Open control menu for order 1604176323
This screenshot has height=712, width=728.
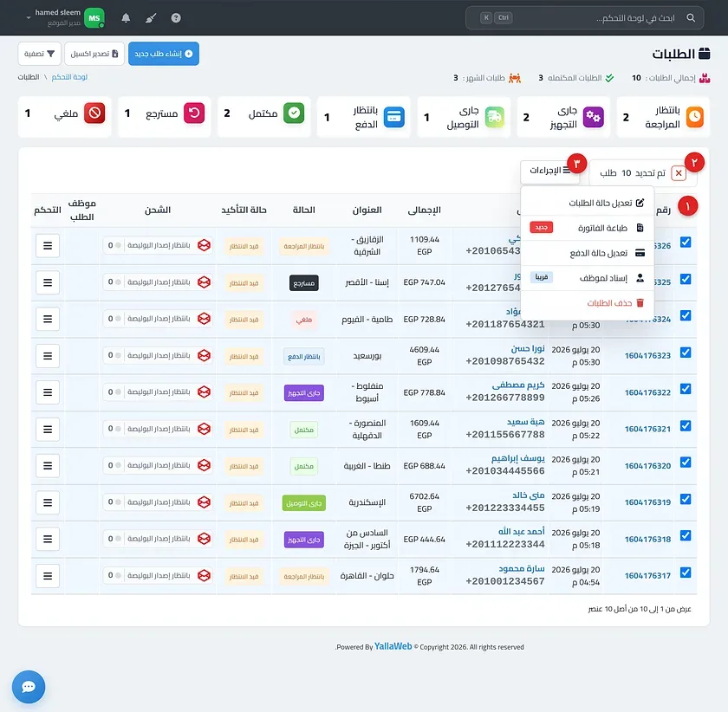coord(48,356)
